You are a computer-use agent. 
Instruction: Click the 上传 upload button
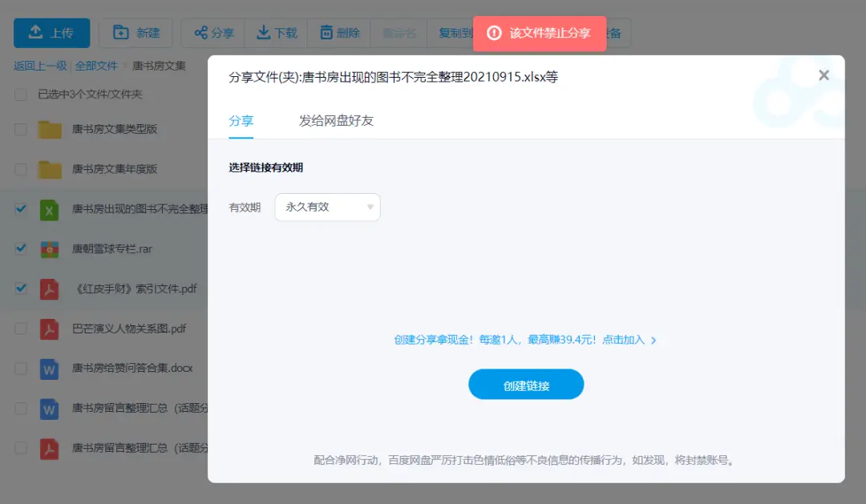51,33
